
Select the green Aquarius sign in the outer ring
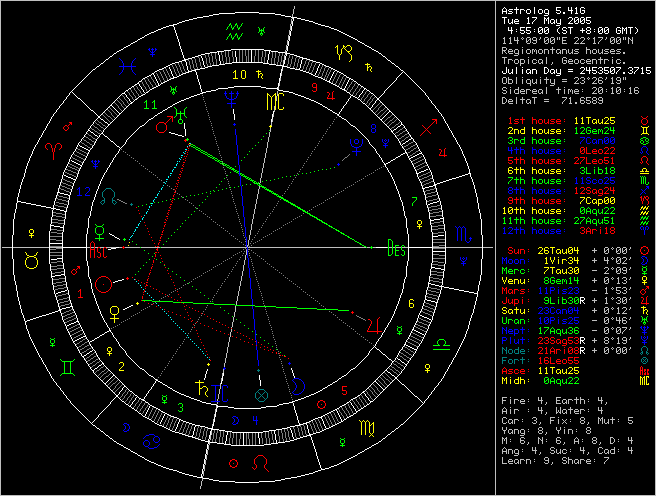click(x=234, y=32)
